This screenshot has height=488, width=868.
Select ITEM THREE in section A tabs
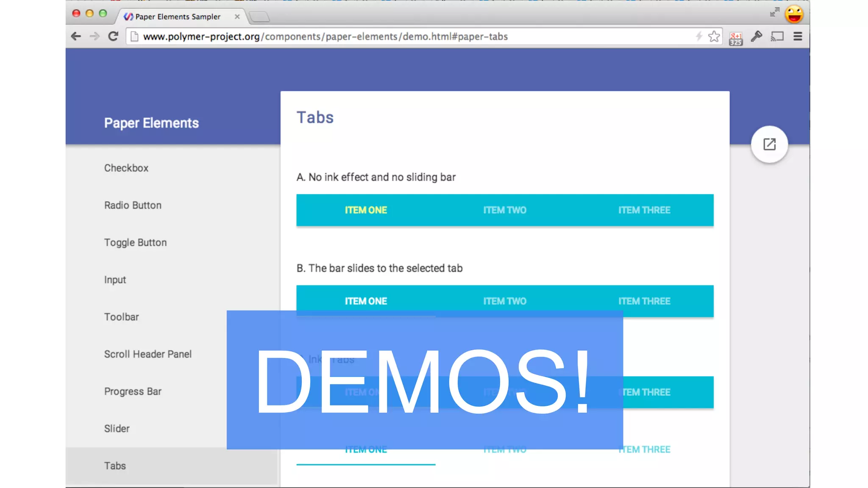pos(644,210)
